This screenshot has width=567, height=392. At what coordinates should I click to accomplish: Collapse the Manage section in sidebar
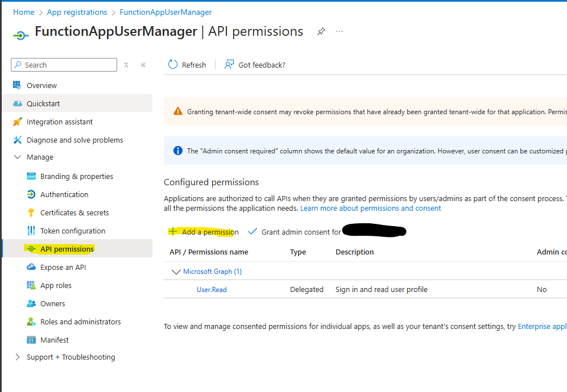pos(17,157)
